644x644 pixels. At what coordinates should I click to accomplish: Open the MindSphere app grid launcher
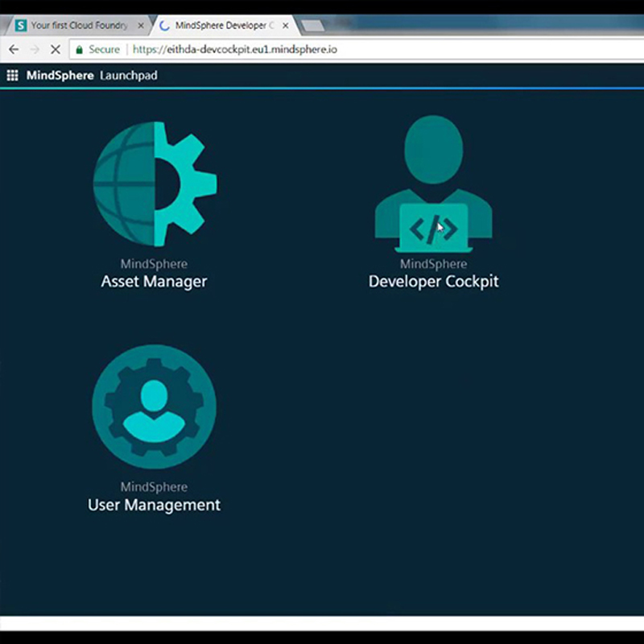13,76
